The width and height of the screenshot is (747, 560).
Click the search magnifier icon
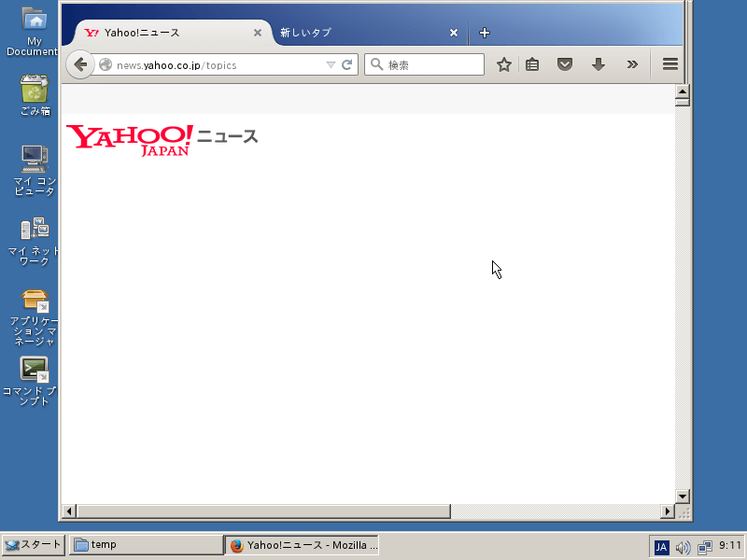(376, 64)
